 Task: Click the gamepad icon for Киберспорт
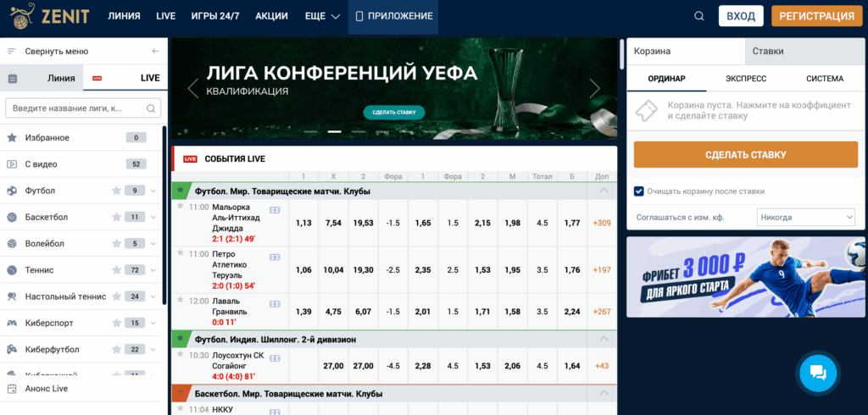[x=12, y=324]
